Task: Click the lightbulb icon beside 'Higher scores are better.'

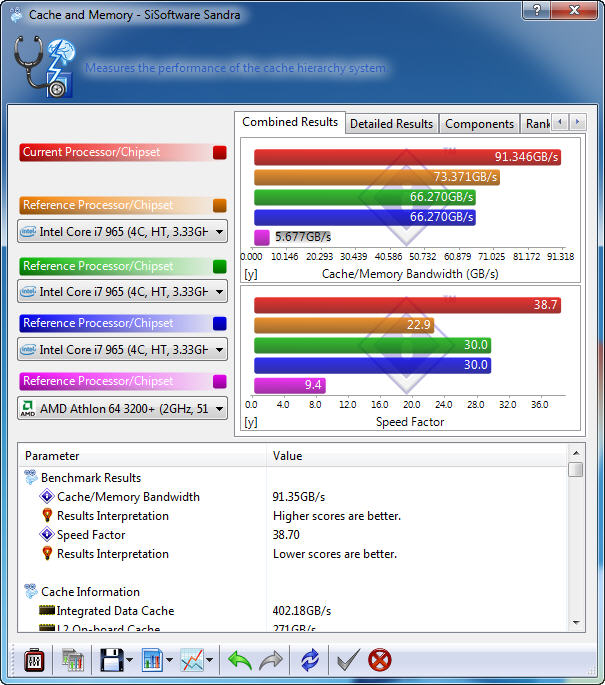Action: 47,515
